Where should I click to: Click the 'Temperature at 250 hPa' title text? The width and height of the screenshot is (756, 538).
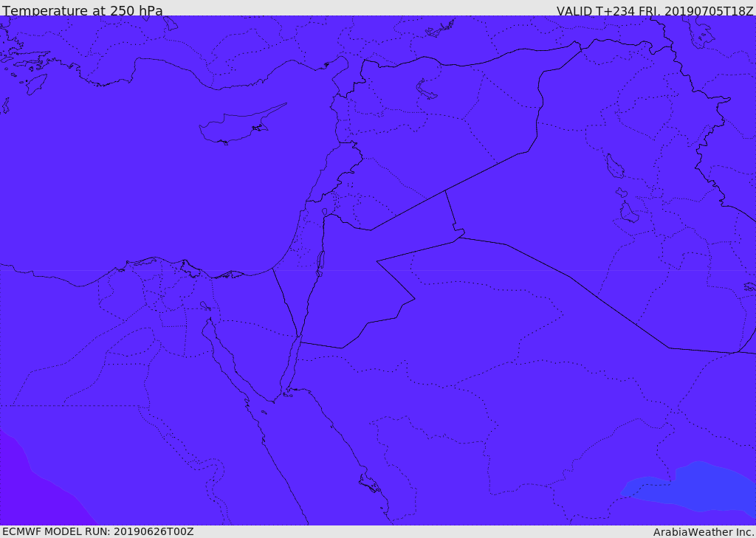click(x=83, y=10)
